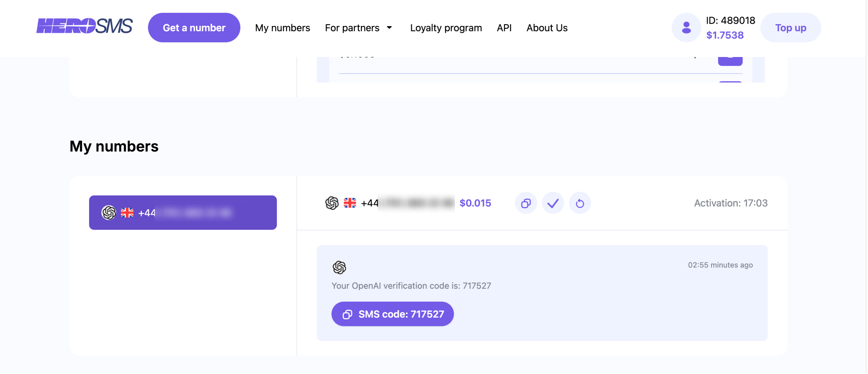Go to the Loyalty program page
The width and height of the screenshot is (868, 374).
pyautogui.click(x=446, y=28)
